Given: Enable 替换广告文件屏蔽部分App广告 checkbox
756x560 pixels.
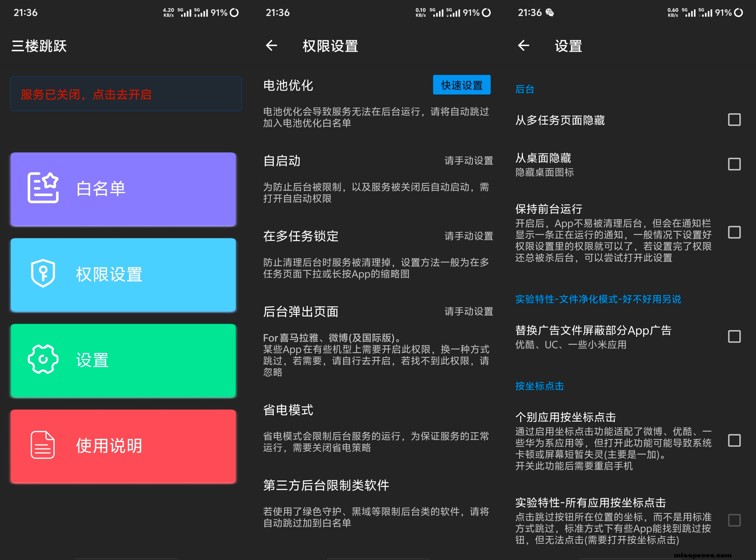Looking at the screenshot, I should [x=734, y=337].
